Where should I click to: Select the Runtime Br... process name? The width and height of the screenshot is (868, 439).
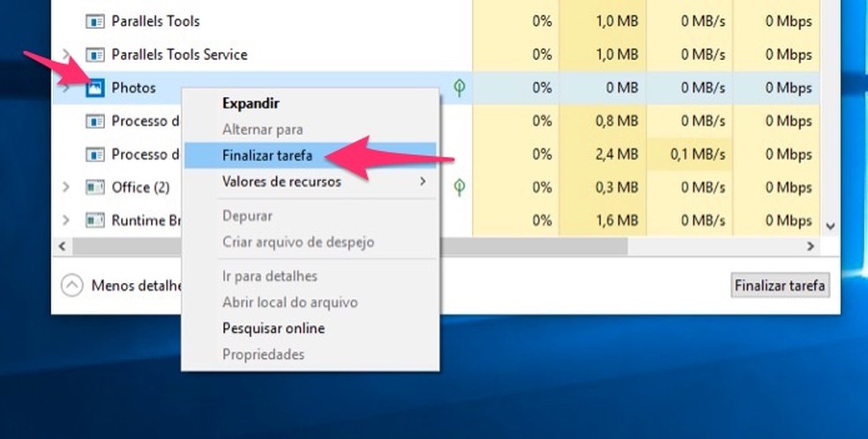tap(146, 220)
